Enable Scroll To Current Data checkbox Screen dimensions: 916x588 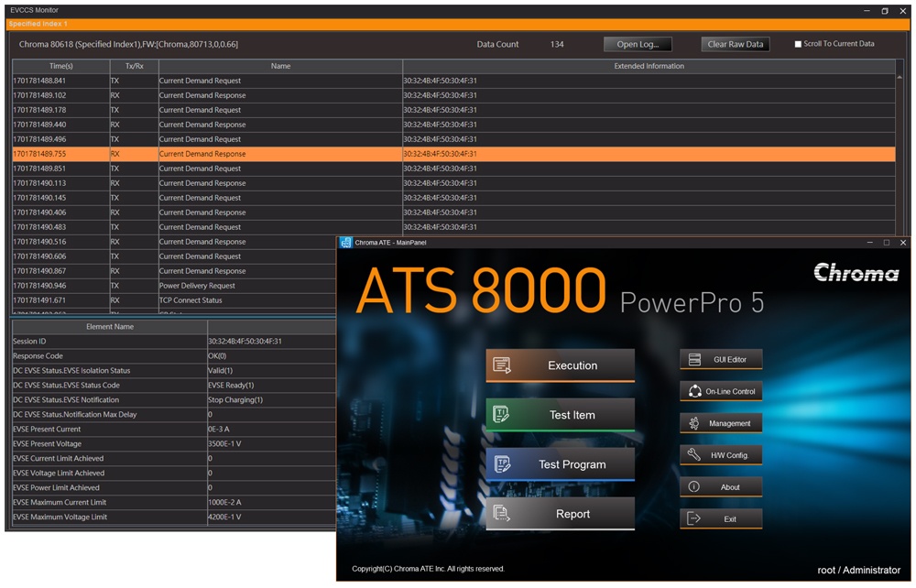click(x=798, y=44)
